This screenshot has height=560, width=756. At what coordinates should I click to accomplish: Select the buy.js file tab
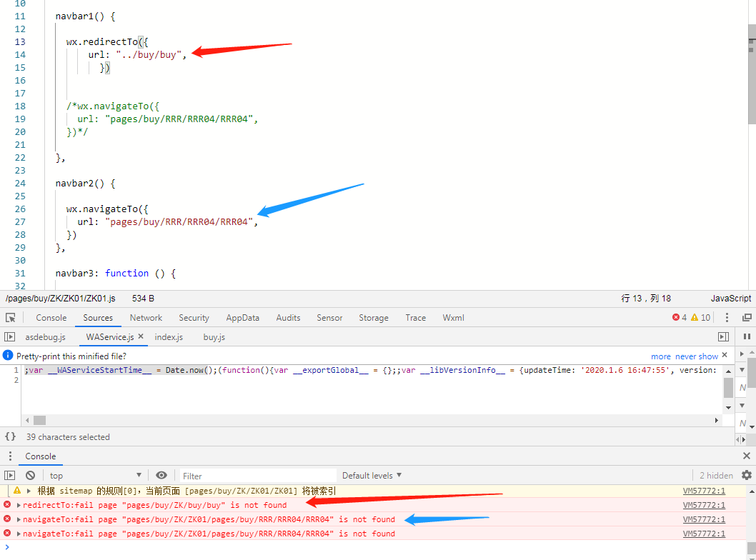click(x=214, y=337)
